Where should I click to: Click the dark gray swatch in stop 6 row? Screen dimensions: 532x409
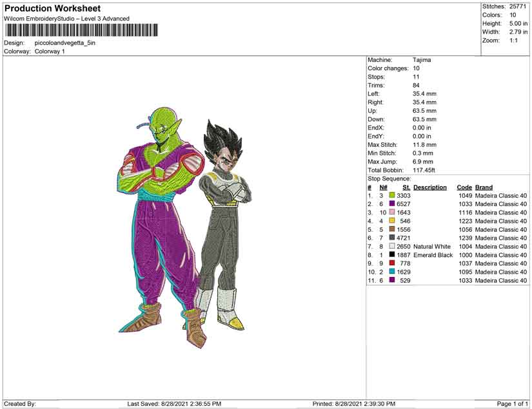coord(392,238)
